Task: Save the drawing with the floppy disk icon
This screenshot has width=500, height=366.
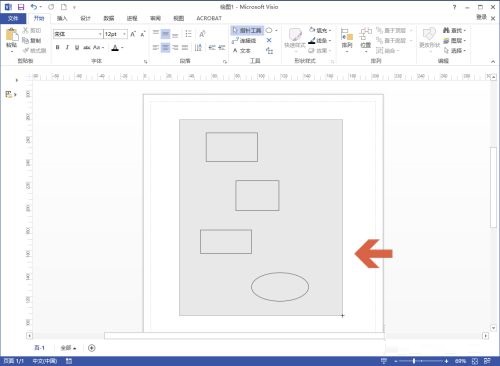Action: coord(21,7)
